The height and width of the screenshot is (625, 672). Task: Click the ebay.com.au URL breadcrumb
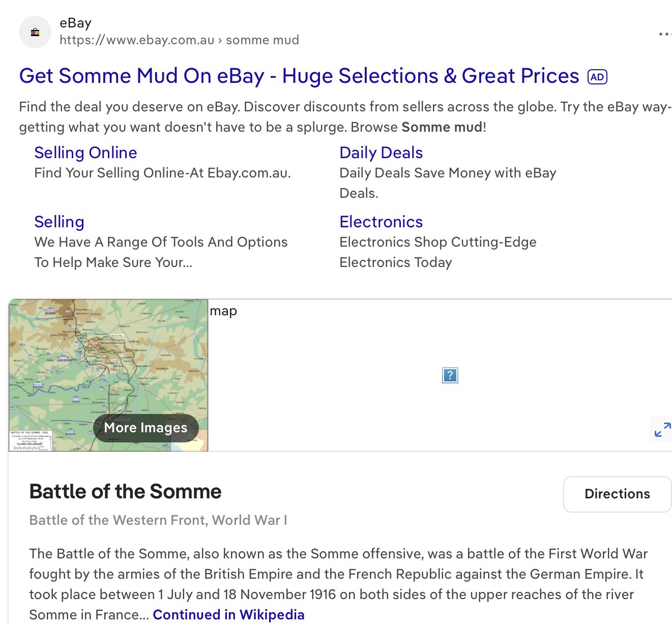(179, 40)
